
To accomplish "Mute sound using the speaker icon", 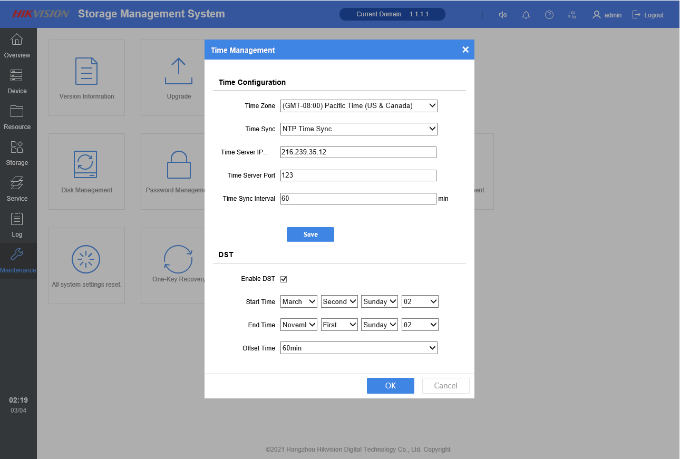I will (502, 15).
